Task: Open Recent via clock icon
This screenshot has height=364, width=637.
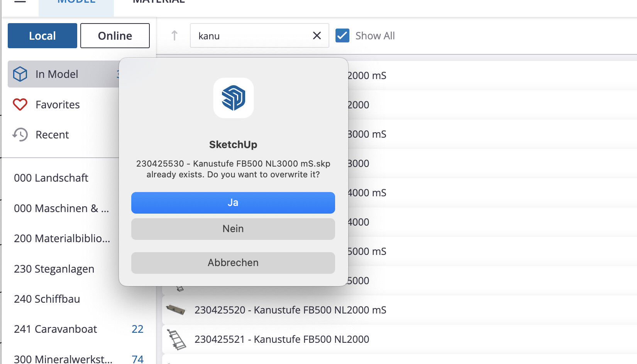Action: click(20, 135)
